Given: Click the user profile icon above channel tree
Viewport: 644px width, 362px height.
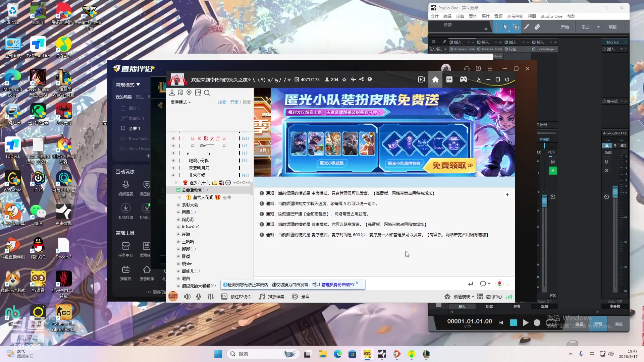Looking at the screenshot, I should click(x=172, y=93).
